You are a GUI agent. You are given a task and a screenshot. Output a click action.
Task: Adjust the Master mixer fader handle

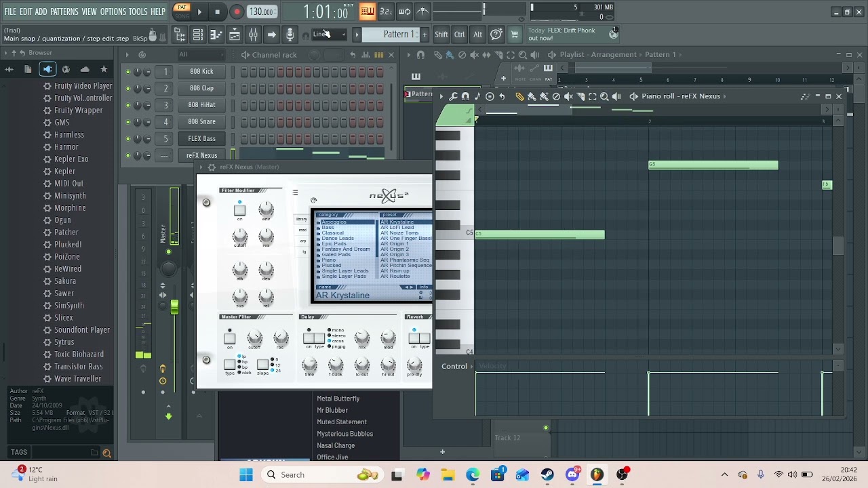174,307
